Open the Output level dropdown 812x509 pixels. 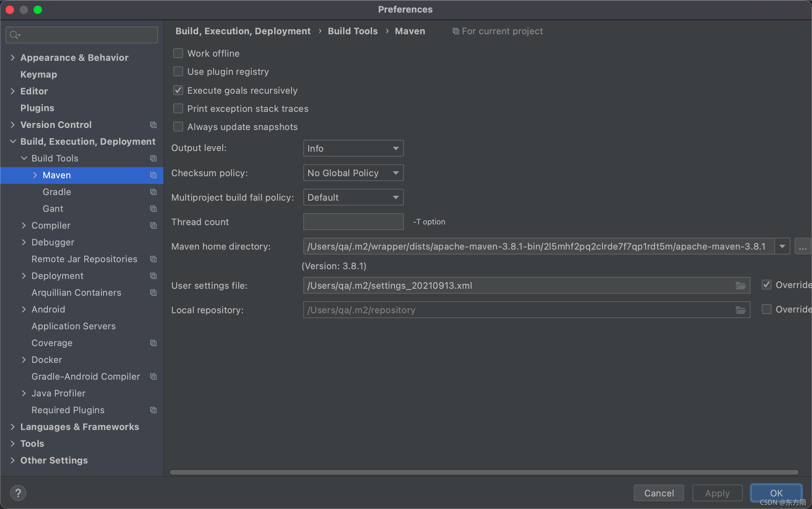(353, 149)
